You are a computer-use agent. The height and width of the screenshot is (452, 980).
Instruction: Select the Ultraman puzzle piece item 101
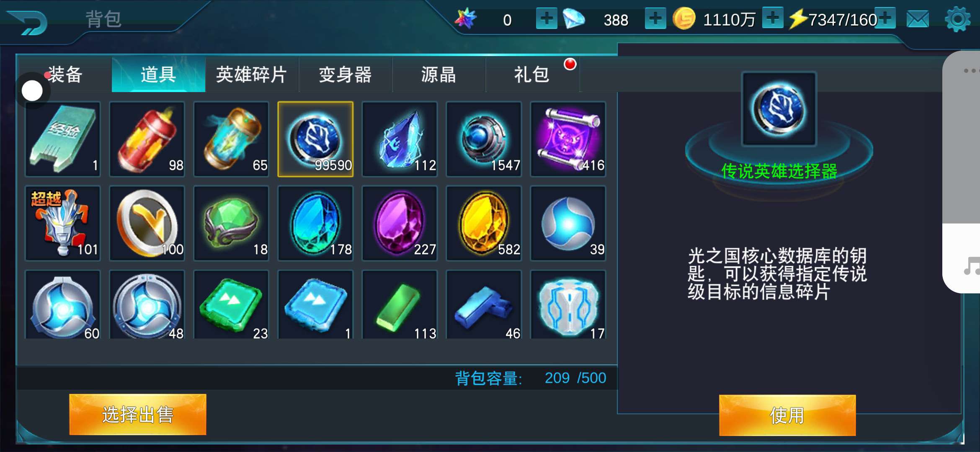click(x=63, y=223)
